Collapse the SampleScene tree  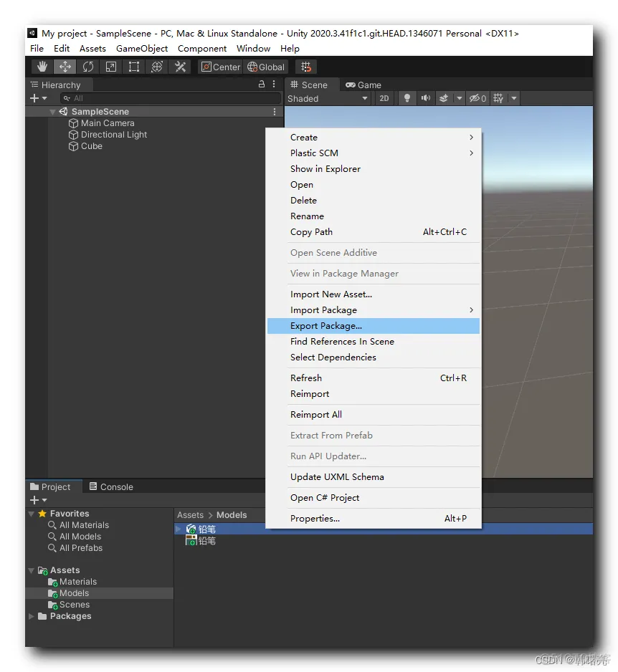[52, 112]
